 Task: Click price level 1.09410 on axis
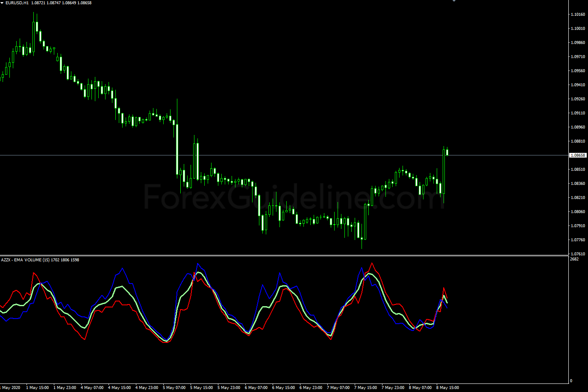point(578,85)
